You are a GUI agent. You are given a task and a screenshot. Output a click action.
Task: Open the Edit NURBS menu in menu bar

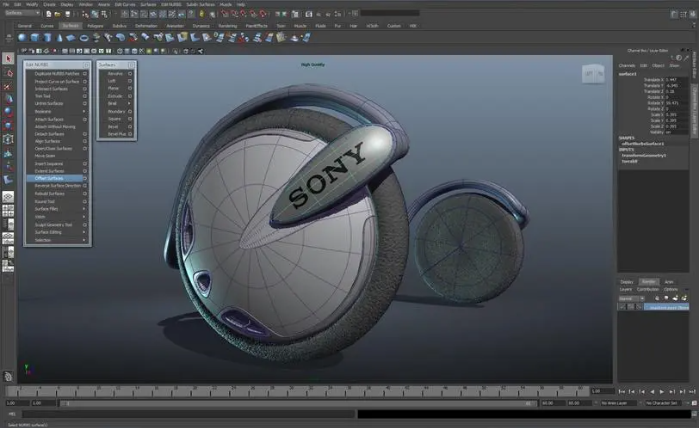171,4
